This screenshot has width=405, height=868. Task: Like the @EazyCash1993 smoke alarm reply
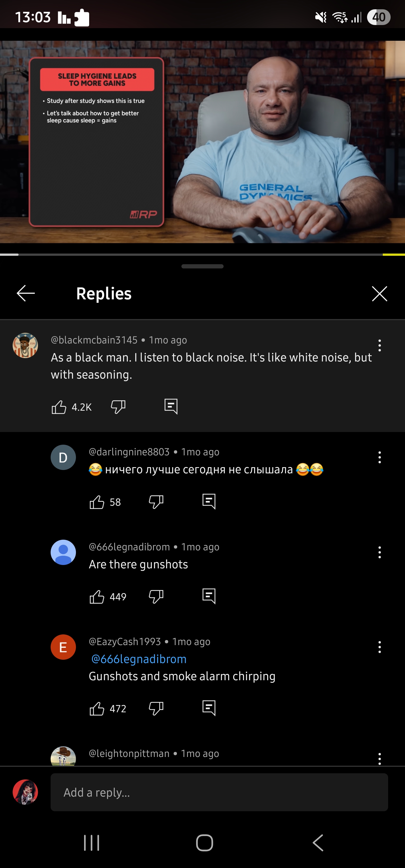(x=97, y=708)
